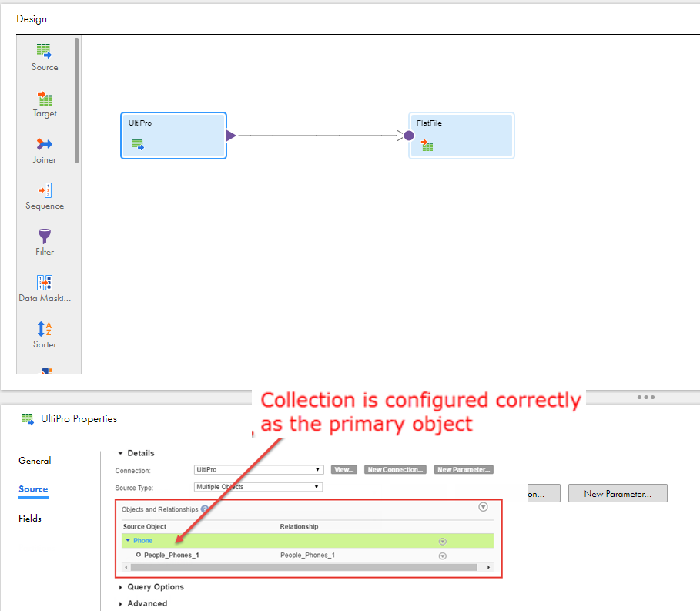
Task: Select the Source transformation in the palette
Action: (44, 58)
